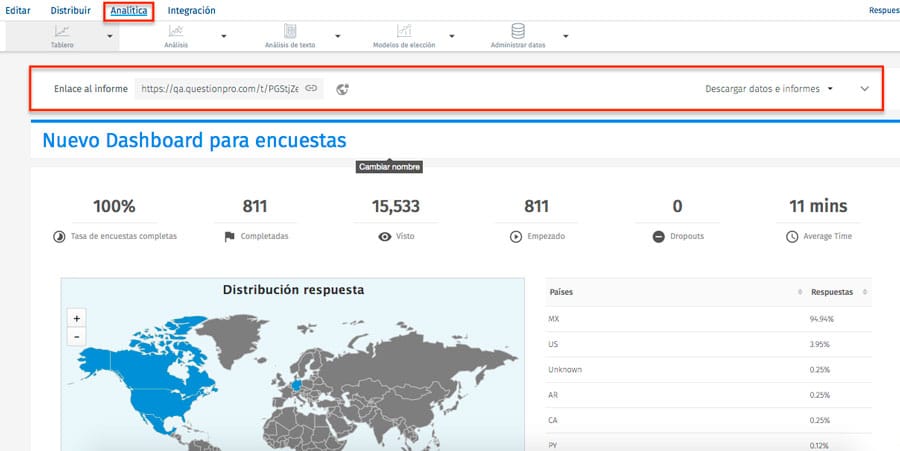The width and height of the screenshot is (900, 451).
Task: Zoom out on the map
Action: pyautogui.click(x=76, y=336)
